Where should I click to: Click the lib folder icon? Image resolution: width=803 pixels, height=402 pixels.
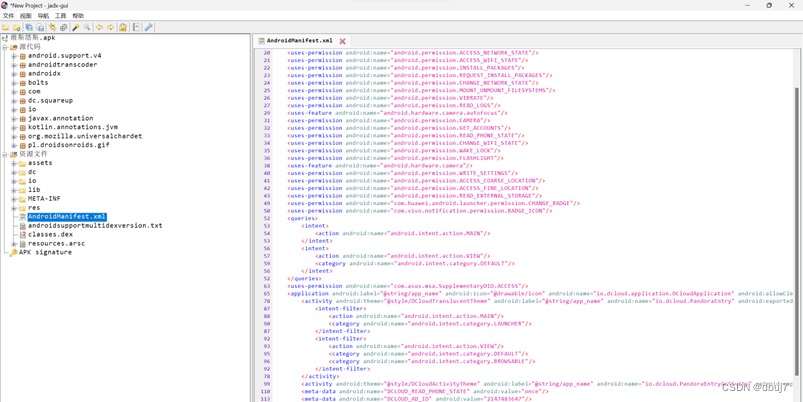tap(23, 190)
